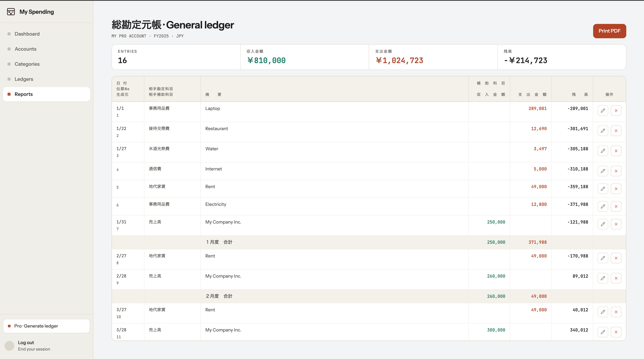Edit the Water entry
Screen dimensions: 644x359
603,151
